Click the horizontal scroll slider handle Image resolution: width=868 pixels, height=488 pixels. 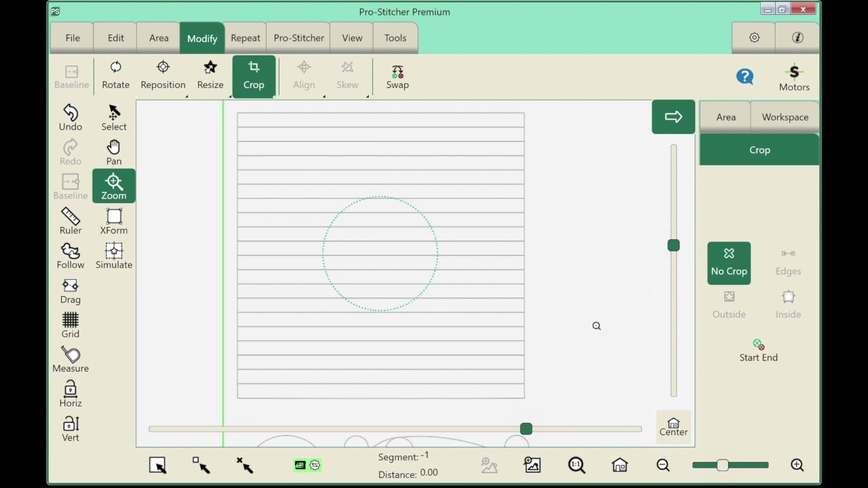[526, 429]
